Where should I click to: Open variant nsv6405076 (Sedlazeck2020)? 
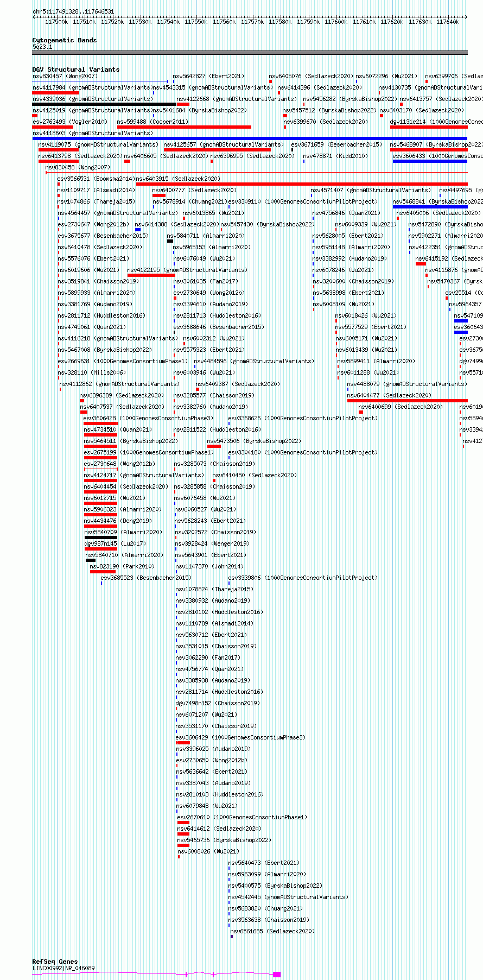point(311,76)
